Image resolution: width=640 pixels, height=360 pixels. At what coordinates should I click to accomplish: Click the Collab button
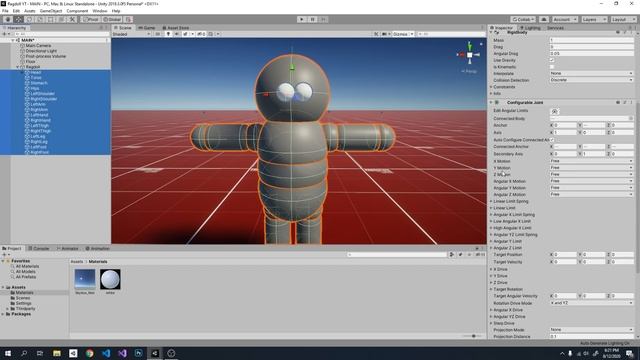(523, 19)
